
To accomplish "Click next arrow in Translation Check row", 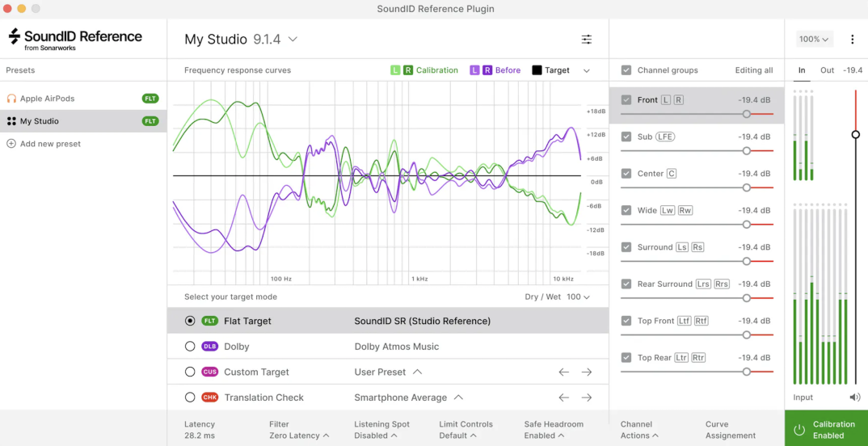I will point(587,398).
